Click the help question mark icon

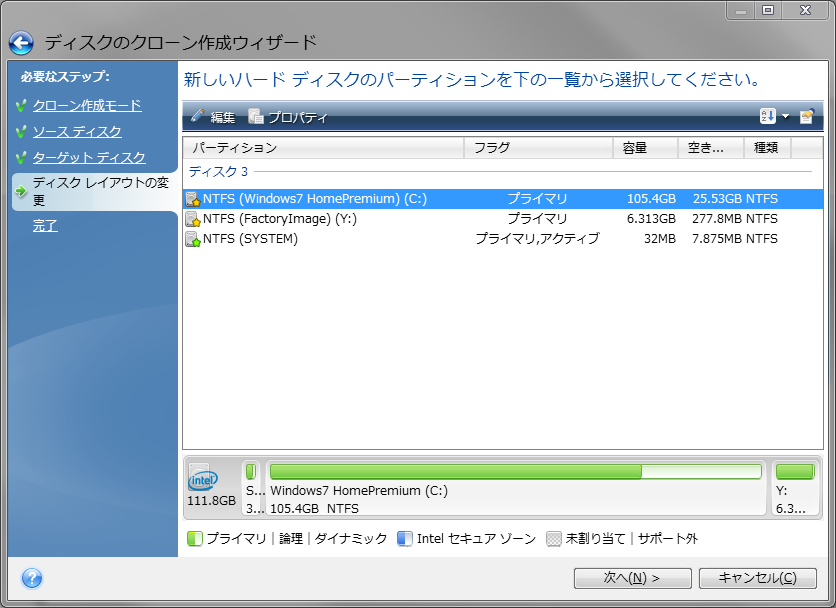point(32,578)
